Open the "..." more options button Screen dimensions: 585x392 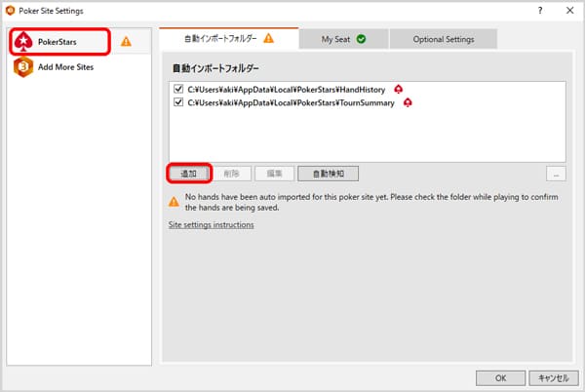pyautogui.click(x=556, y=174)
